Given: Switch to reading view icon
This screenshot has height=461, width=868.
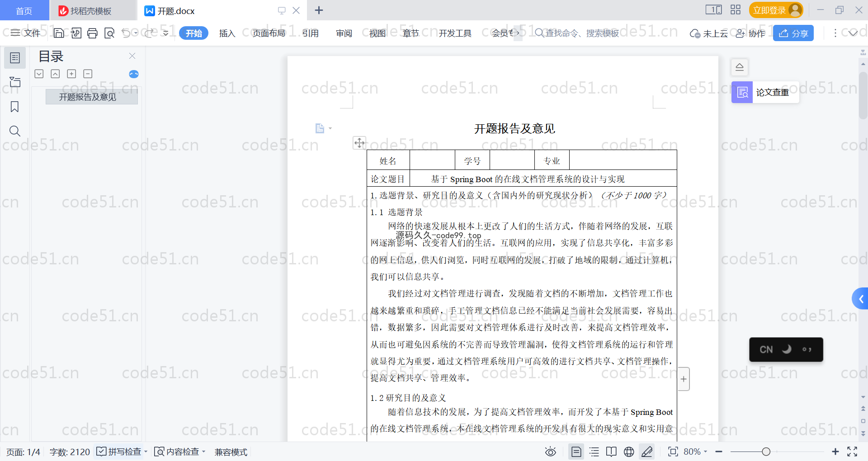Looking at the screenshot, I should (611, 452).
